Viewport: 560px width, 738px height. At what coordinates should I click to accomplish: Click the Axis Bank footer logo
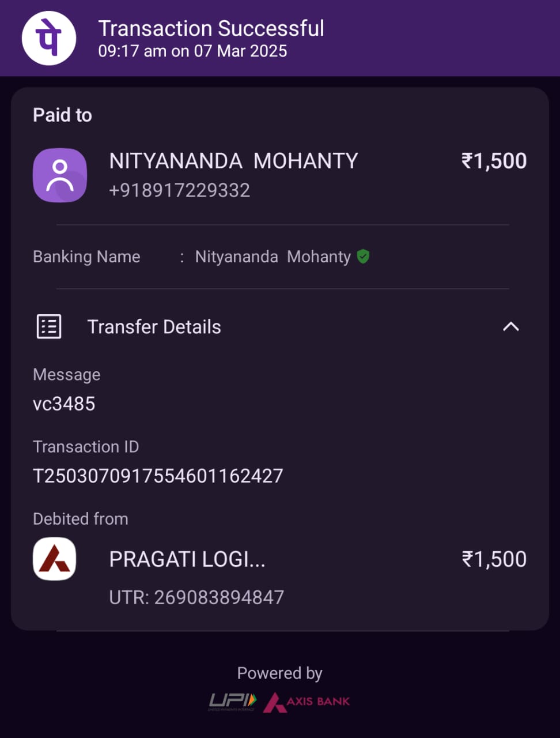(307, 702)
